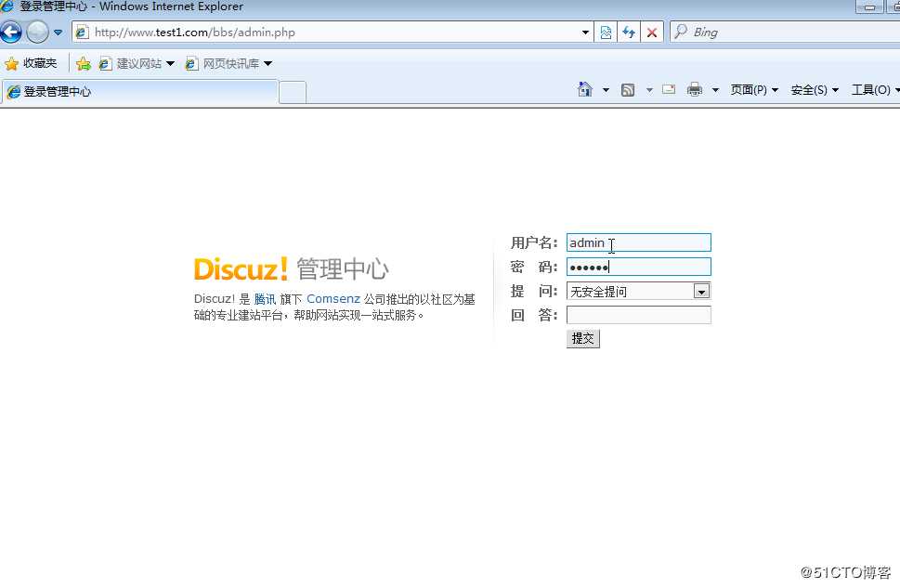Submit login with the 提交 button
Screen dimensions: 900x588
tap(583, 339)
